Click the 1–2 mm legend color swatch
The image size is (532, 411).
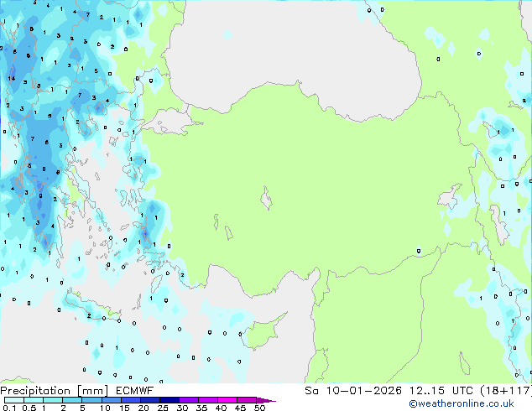coord(53,400)
